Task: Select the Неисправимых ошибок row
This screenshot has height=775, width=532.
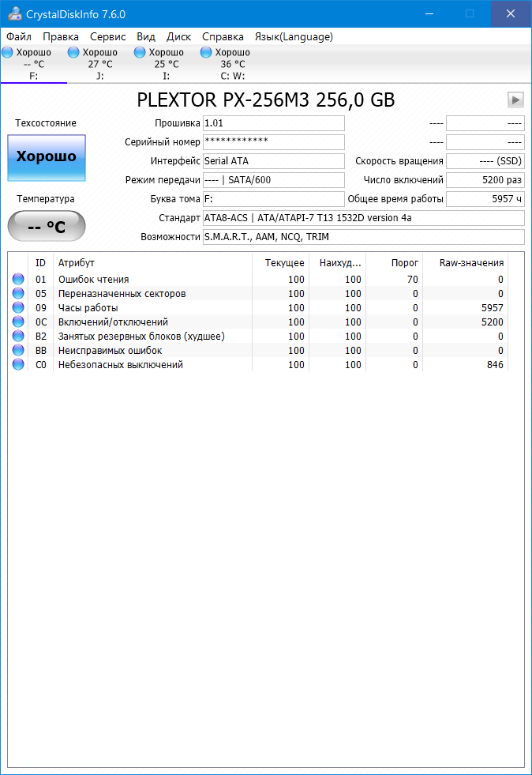Action: click(x=258, y=351)
